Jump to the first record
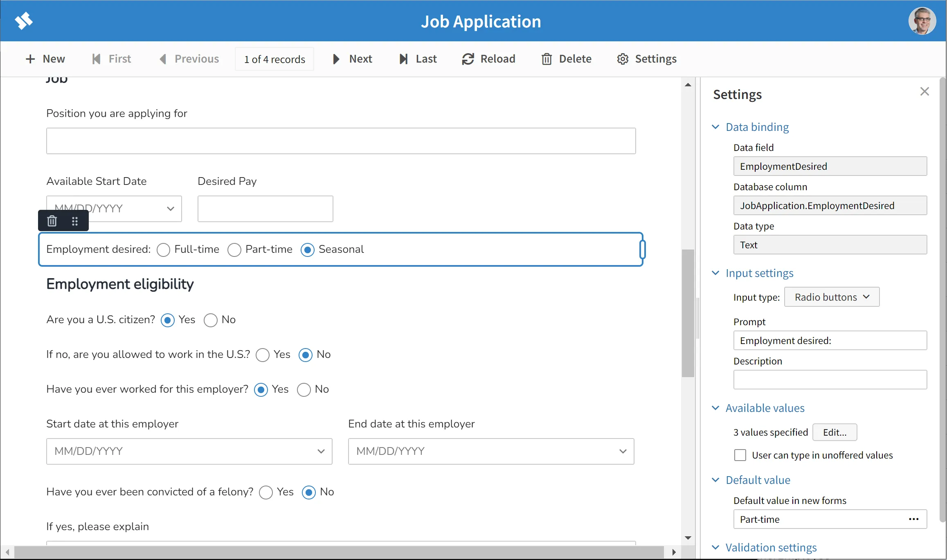The height and width of the screenshot is (560, 947). 111,58
